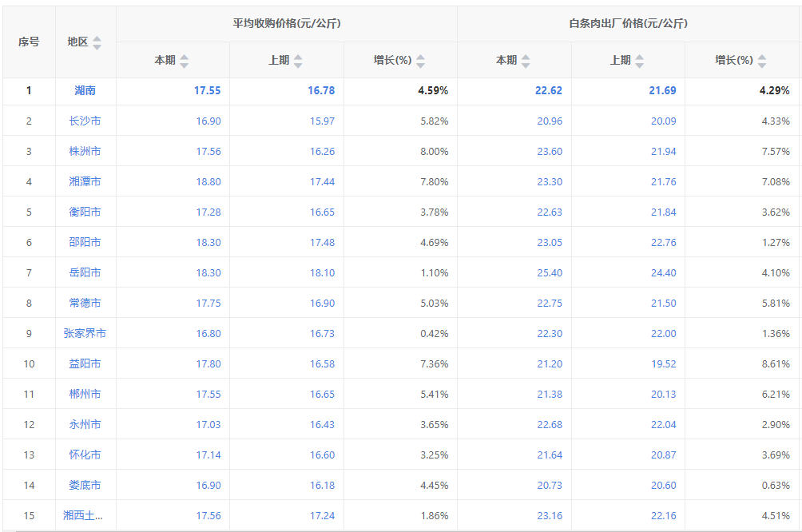Image resolution: width=802 pixels, height=532 pixels.
Task: Sort 白条肉出厂价格 增长(%) column
Action: (761, 61)
